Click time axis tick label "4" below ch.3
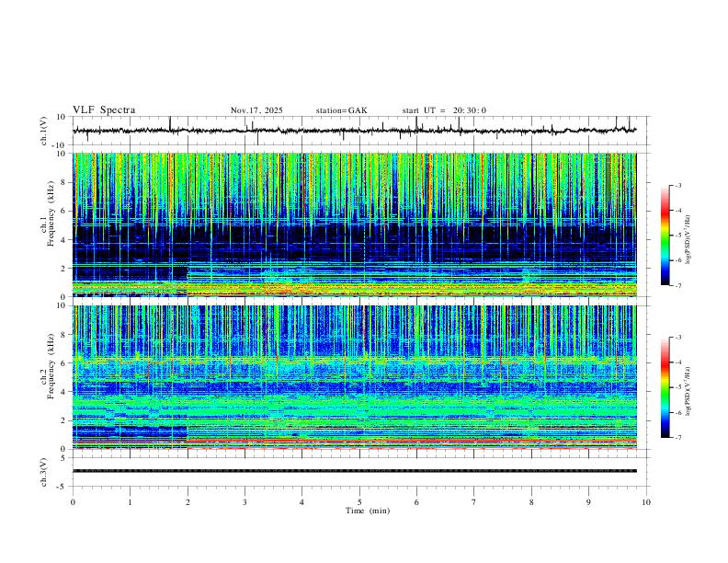 tap(302, 502)
